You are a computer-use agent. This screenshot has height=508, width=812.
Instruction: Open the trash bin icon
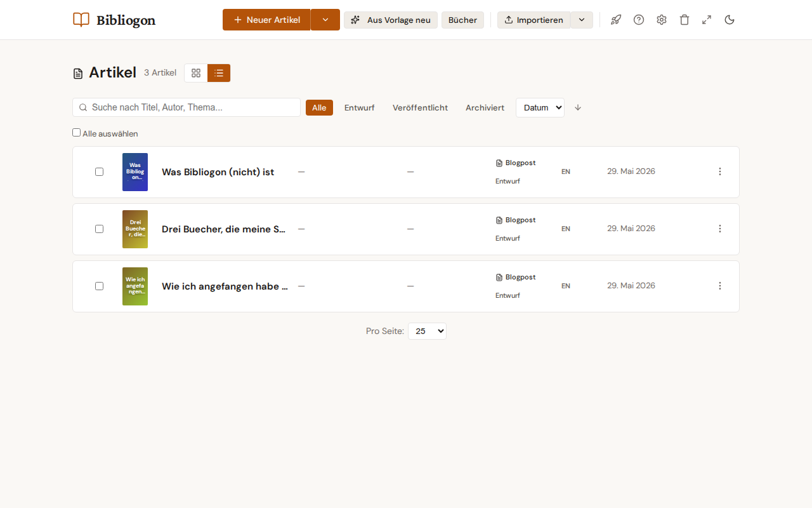684,20
